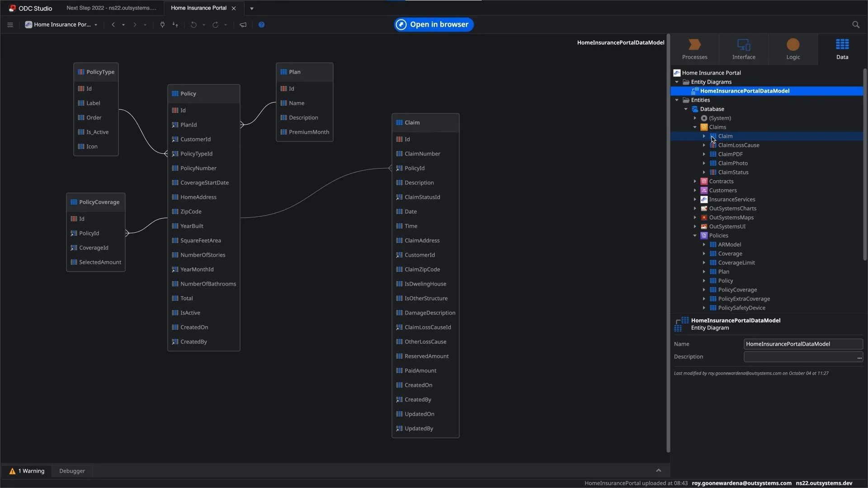Screen dimensions: 868x488
Task: Click the search magnifier icon
Action: pos(855,25)
